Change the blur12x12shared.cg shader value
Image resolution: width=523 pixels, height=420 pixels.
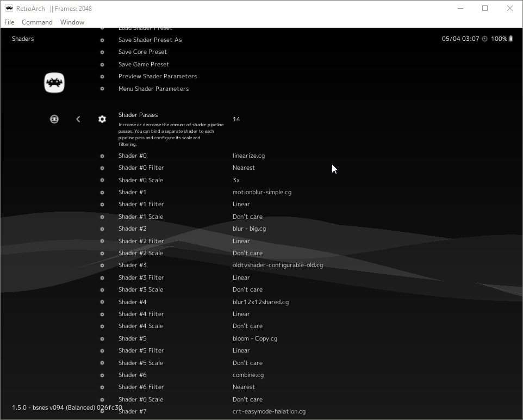tap(261, 302)
